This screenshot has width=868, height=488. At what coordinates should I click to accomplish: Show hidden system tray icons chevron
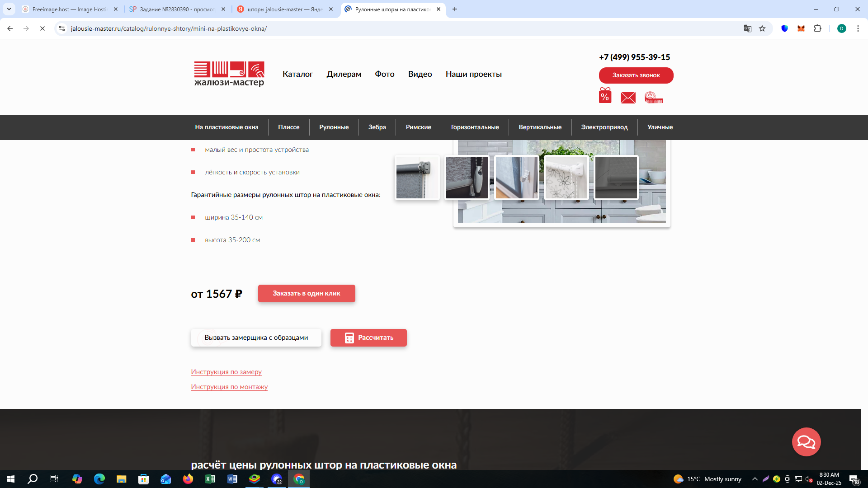pos(755,479)
